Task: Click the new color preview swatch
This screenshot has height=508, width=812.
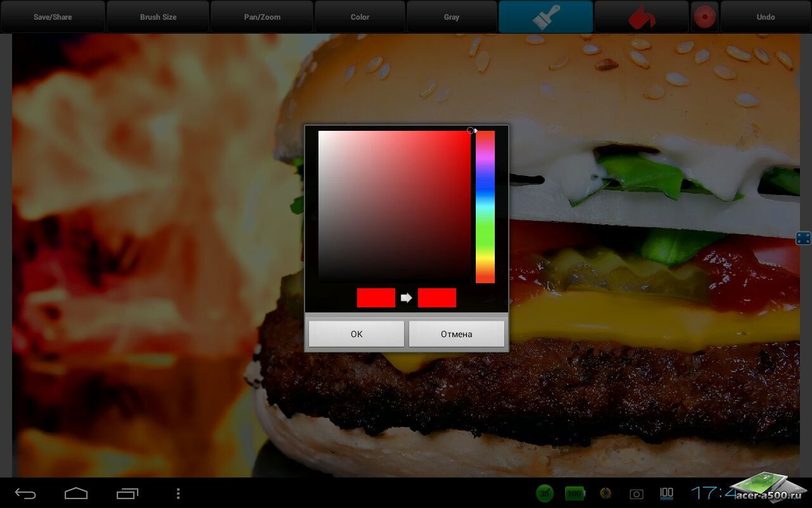Action: point(436,298)
